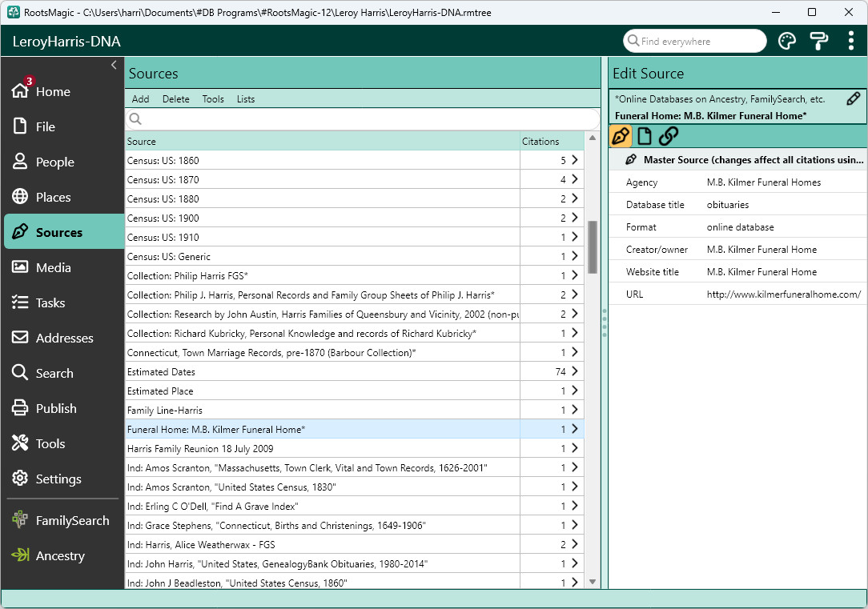This screenshot has width=868, height=609.
Task: Open the three-dot options menu
Action: pyautogui.click(x=851, y=42)
